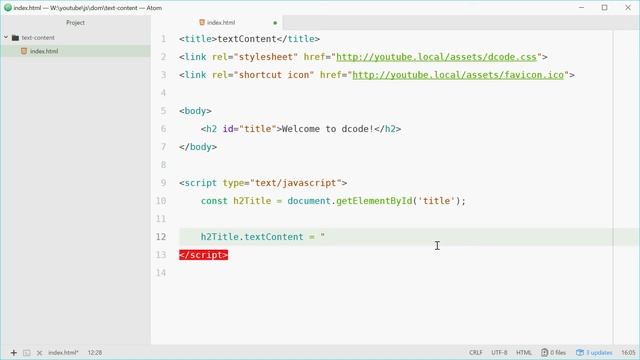Click the modified dot on index.html tab

[275, 23]
